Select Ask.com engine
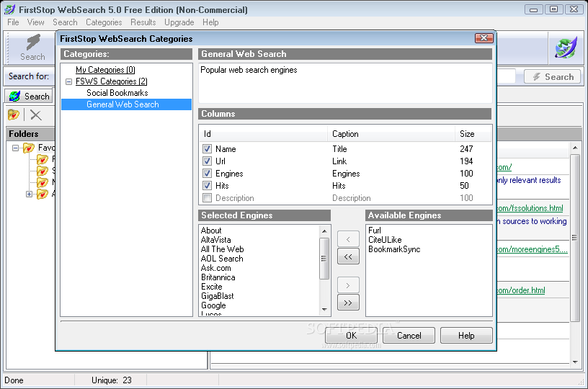The height and width of the screenshot is (389, 588). tap(216, 268)
